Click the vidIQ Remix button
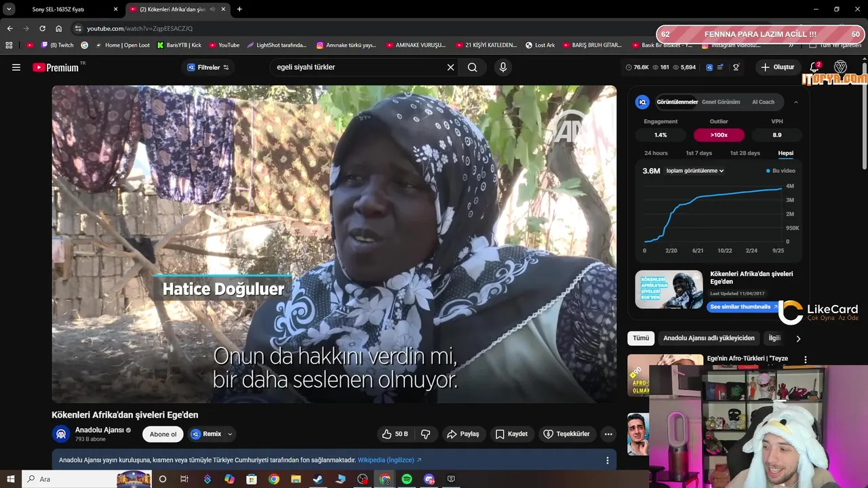This screenshot has height=488, width=868. 205,434
